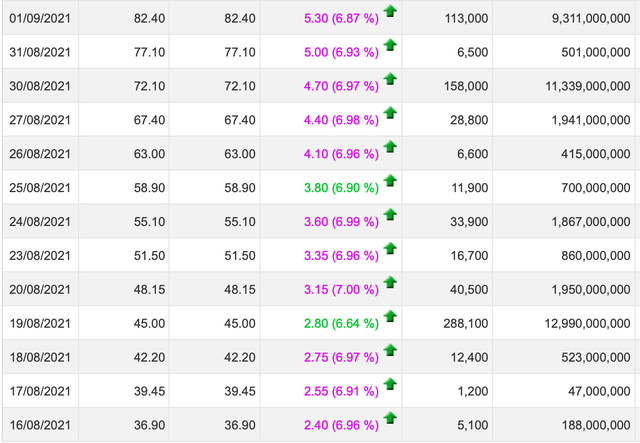This screenshot has height=443, width=640.
Task: Click the up arrow beside 4.70 (6.97 %)
Action: [x=390, y=80]
